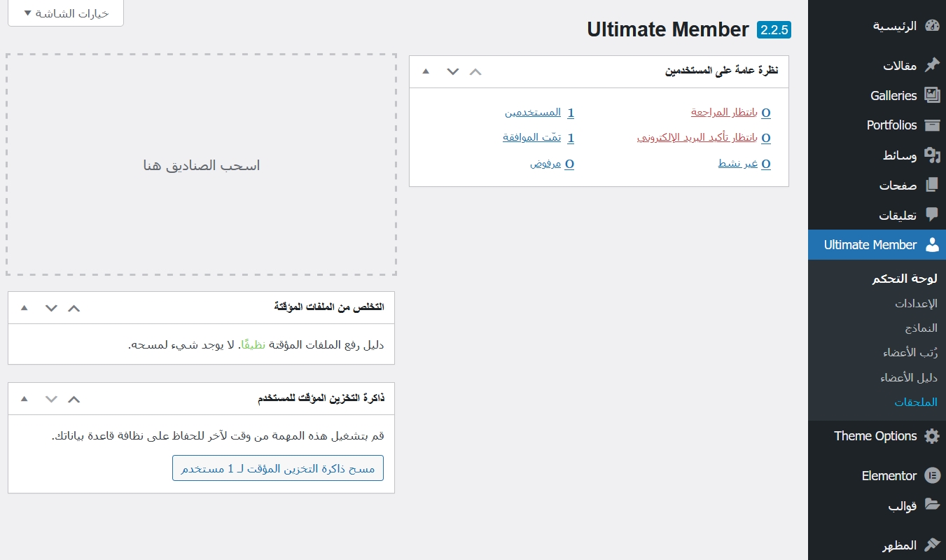
Task: Open بانتظار تأكيد البريد الإلكتروني link
Action: point(697,138)
